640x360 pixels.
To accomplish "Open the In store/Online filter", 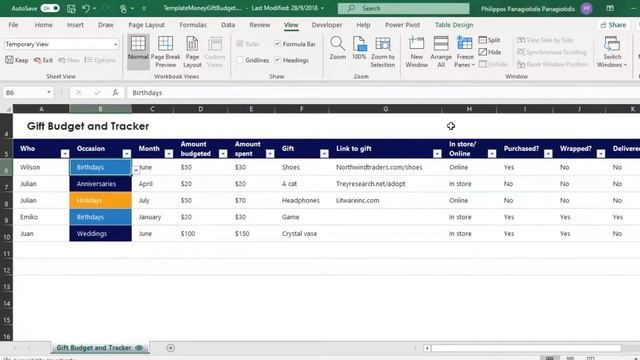I will pos(492,153).
